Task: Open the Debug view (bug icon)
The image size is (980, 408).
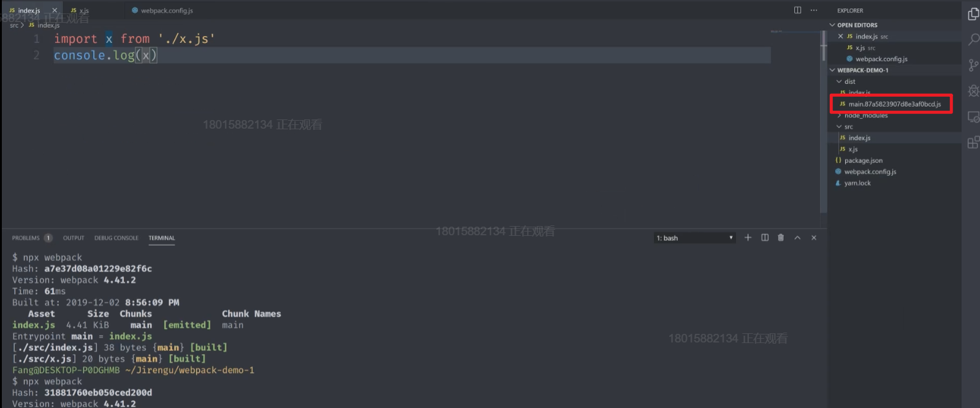Action: (973, 91)
